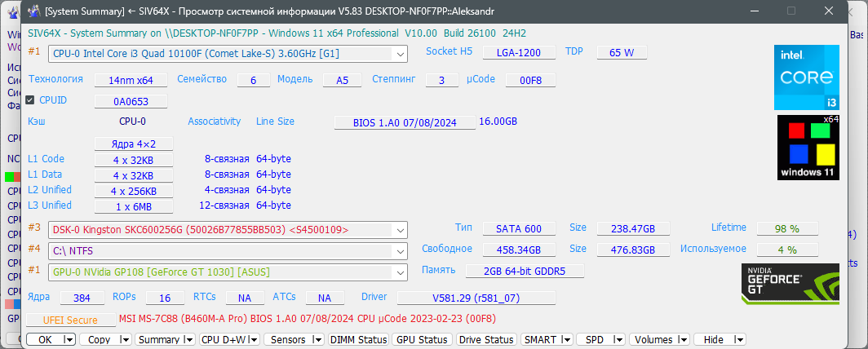This screenshot has height=349, width=868.
Task: Click the UFEI Secure button
Action: tap(71, 320)
